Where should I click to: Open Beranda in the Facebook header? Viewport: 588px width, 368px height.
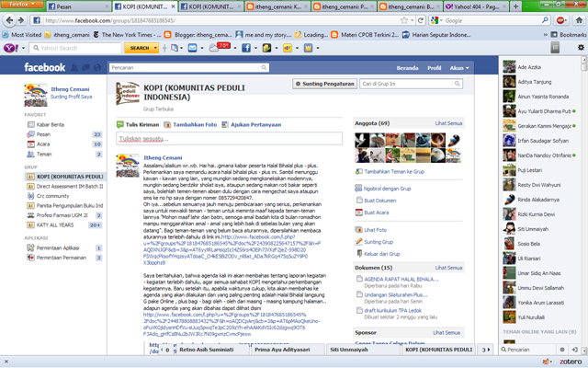coord(407,68)
